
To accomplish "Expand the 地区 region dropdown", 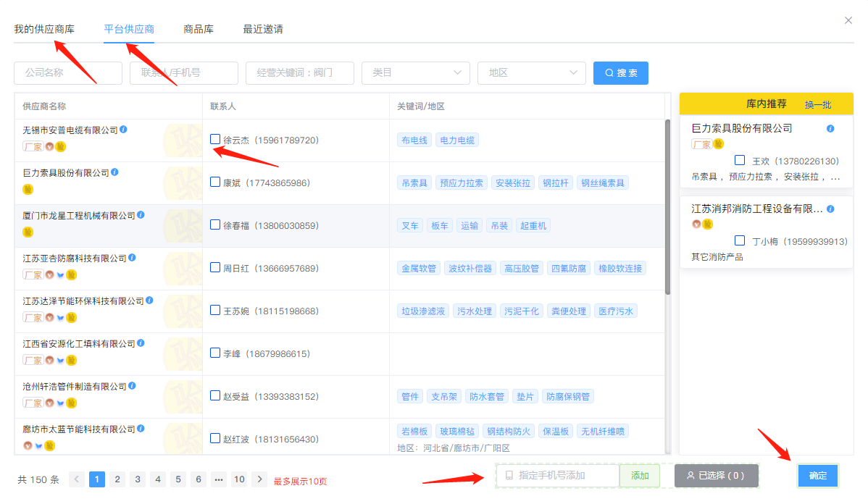I will (532, 72).
